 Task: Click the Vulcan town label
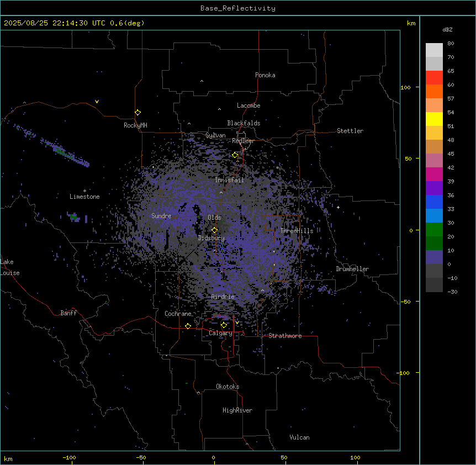click(x=300, y=437)
